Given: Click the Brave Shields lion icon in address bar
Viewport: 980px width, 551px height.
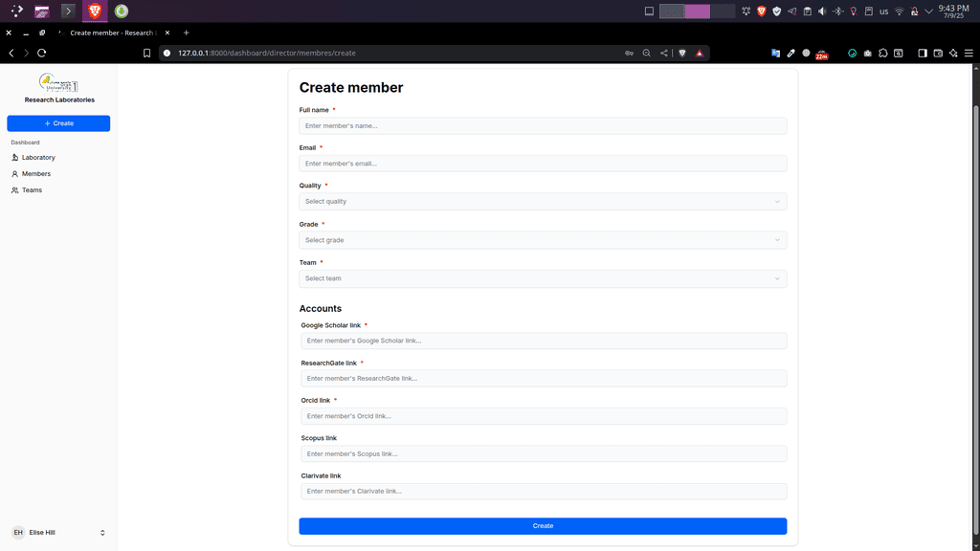Looking at the screenshot, I should 682,54.
